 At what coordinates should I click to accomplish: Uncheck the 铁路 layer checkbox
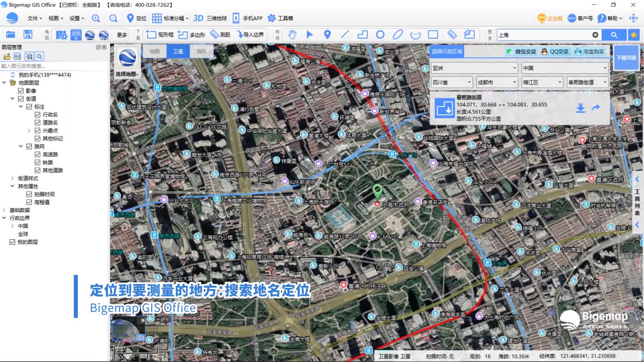click(38, 162)
